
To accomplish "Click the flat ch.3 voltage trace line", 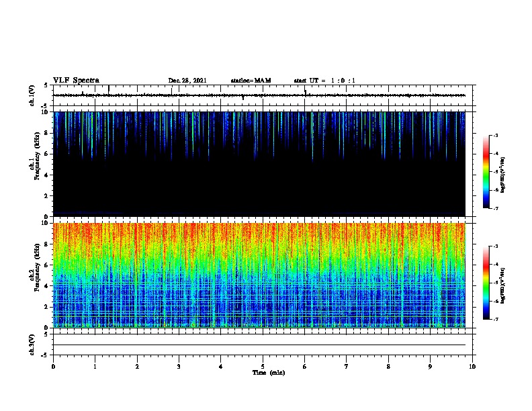I will coord(259,345).
